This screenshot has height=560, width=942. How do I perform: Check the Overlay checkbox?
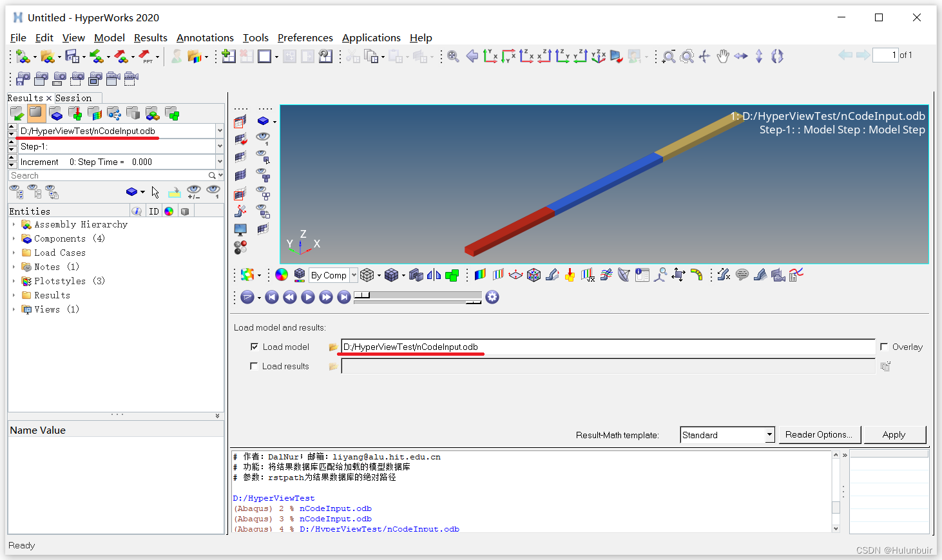tap(884, 347)
